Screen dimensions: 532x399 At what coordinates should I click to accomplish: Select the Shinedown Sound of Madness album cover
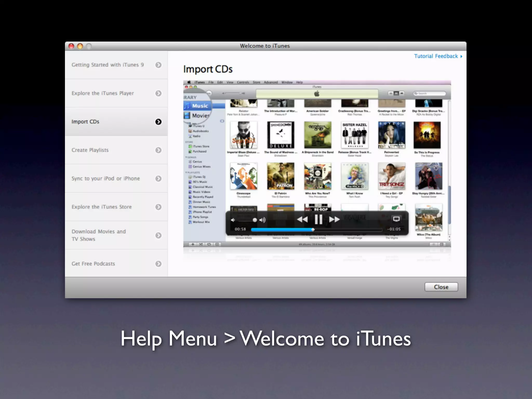pos(281,135)
